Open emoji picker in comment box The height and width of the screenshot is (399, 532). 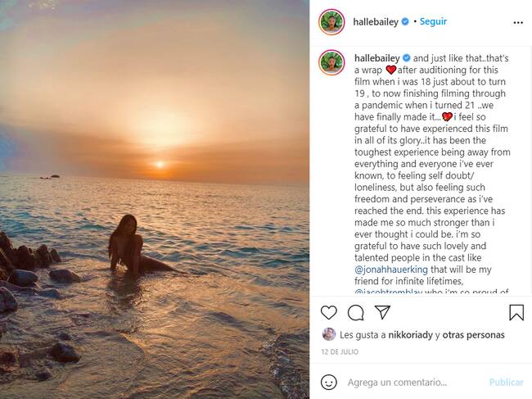pyautogui.click(x=329, y=383)
